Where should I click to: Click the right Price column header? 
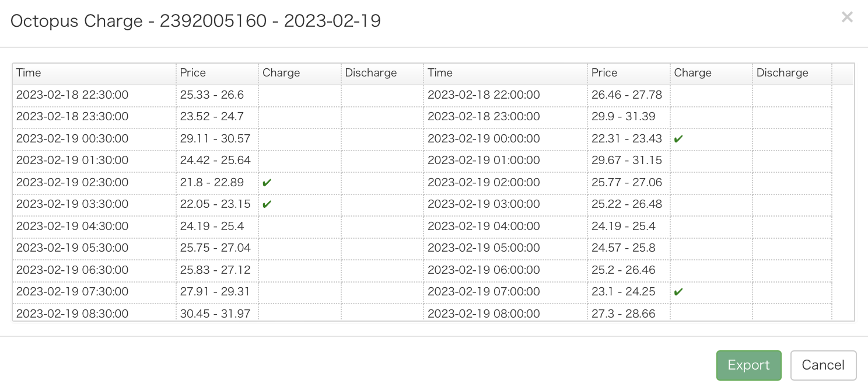pyautogui.click(x=628, y=73)
